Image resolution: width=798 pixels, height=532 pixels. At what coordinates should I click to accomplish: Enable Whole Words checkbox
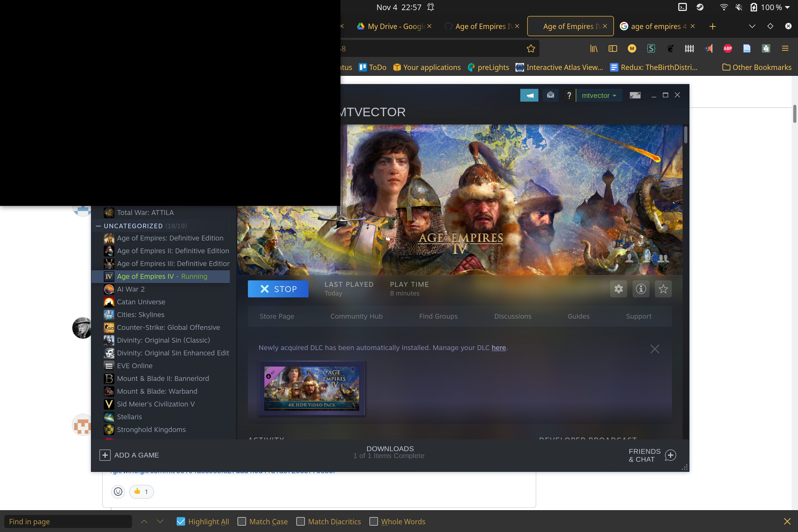[x=373, y=521]
